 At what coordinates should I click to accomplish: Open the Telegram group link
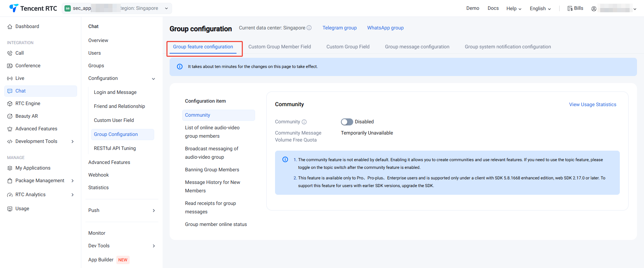click(340, 28)
